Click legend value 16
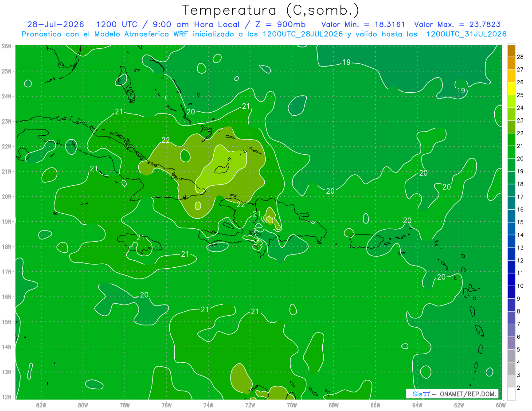This screenshot has width=532, height=411. (x=520, y=209)
